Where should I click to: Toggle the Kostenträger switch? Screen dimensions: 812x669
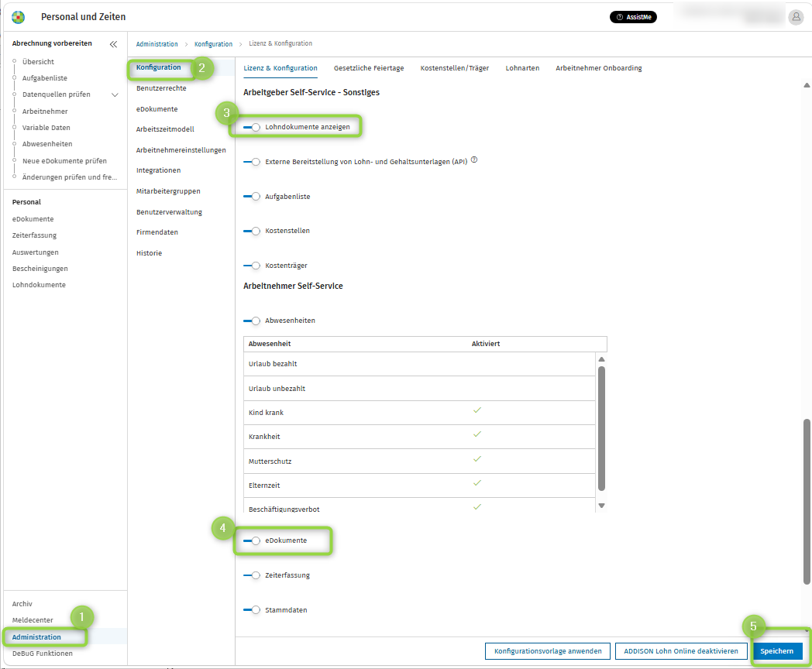pos(252,266)
